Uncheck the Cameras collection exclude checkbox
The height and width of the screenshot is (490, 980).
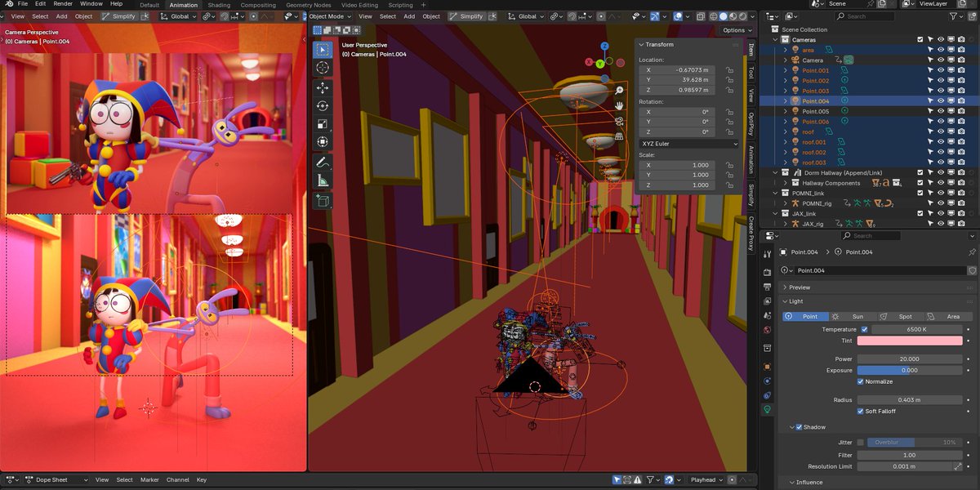(920, 39)
